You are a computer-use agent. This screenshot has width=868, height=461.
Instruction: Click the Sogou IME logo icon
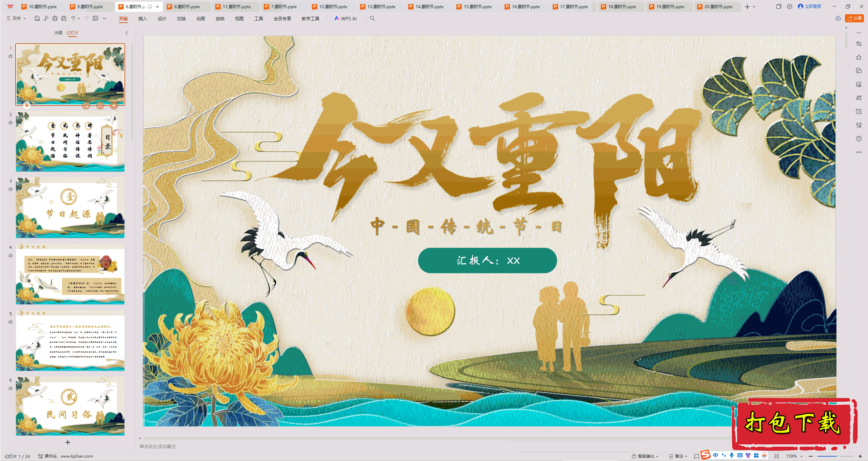(x=706, y=455)
